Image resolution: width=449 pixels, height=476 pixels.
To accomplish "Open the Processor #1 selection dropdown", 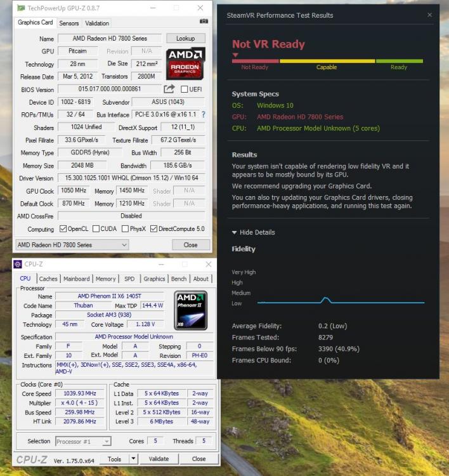I will coord(84,441).
